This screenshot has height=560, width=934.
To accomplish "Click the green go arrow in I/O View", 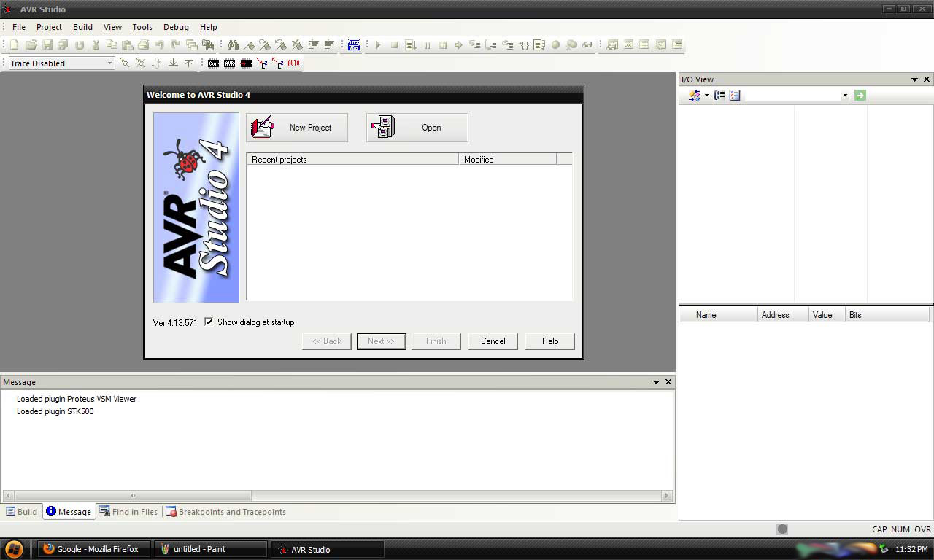I will [x=860, y=96].
